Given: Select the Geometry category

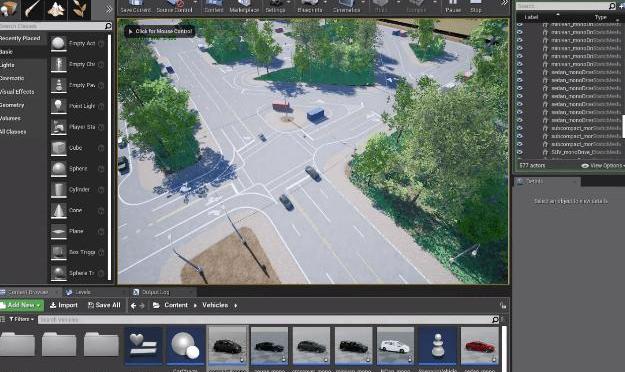Looking at the screenshot, I should click(12, 105).
